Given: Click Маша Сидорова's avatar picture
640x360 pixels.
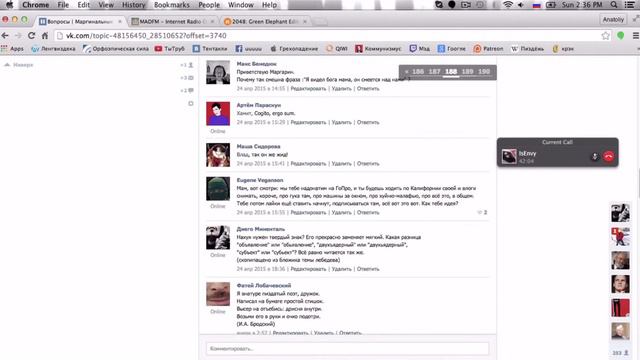Looking at the screenshot, I should (218, 155).
